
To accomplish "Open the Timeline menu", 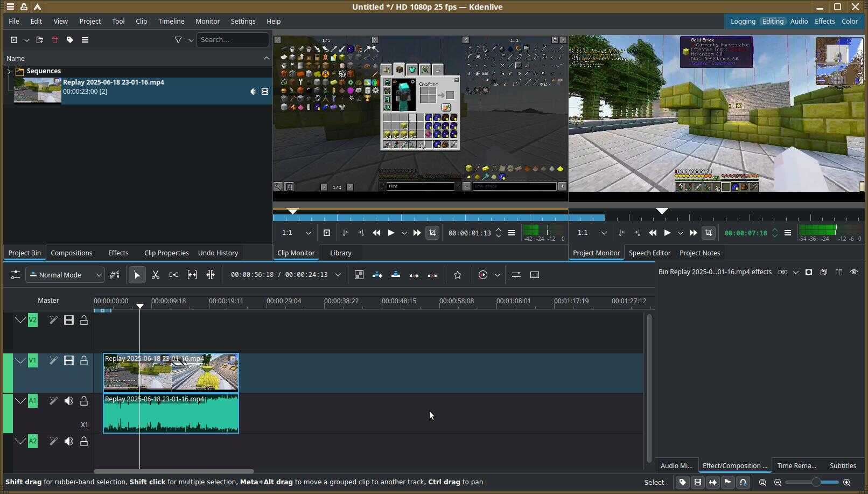I will tap(171, 22).
